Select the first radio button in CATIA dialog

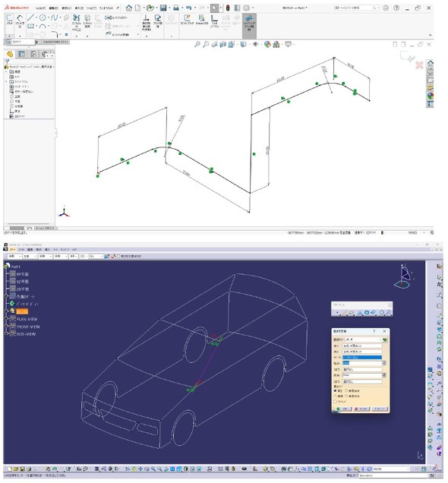pyautogui.click(x=336, y=390)
